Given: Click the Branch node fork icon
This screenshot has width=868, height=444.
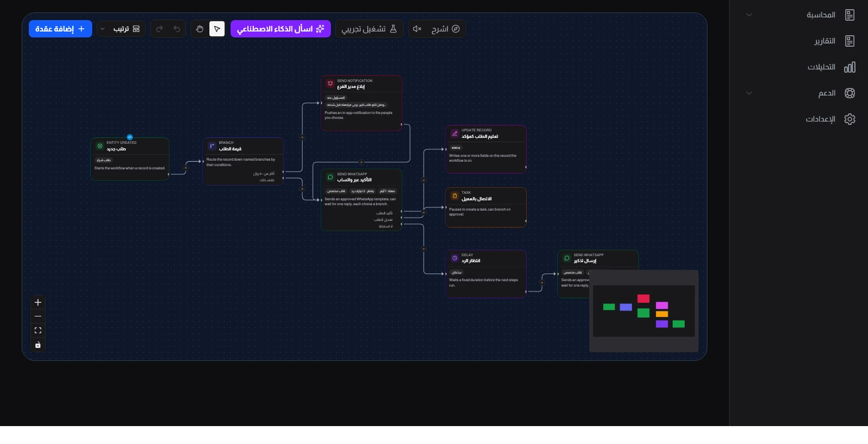Looking at the screenshot, I should (x=212, y=146).
